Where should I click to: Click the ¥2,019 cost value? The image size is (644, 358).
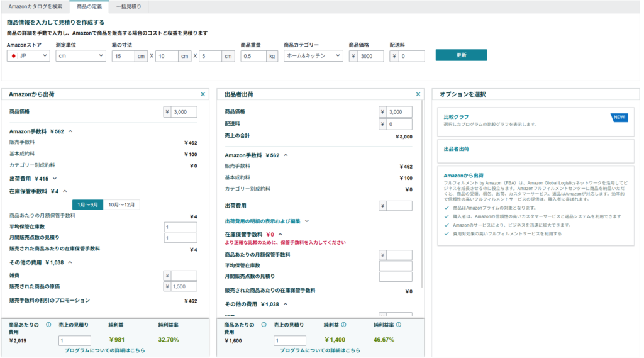pos(18,341)
